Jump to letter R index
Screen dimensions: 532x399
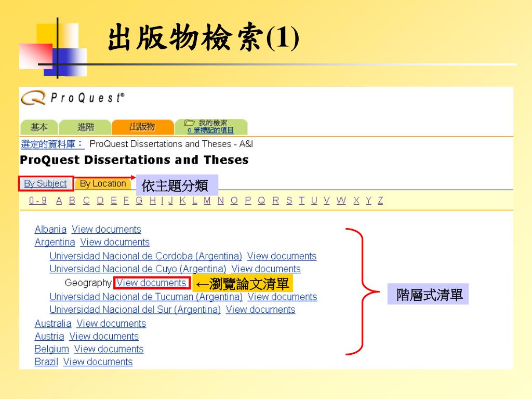[275, 201]
